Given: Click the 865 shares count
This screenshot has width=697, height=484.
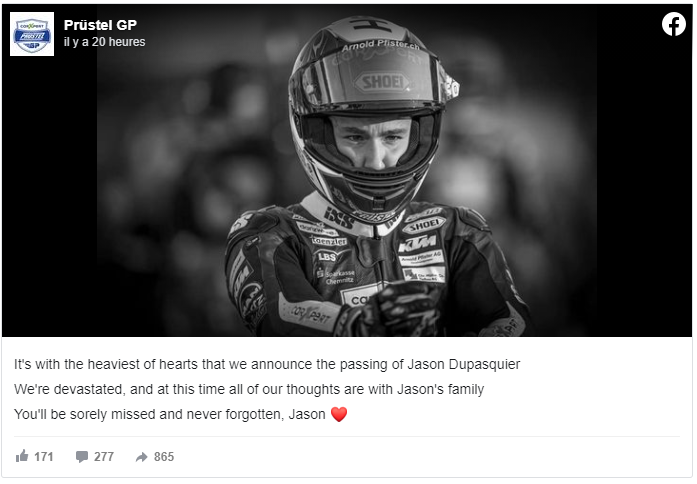Looking at the screenshot, I should 164,456.
